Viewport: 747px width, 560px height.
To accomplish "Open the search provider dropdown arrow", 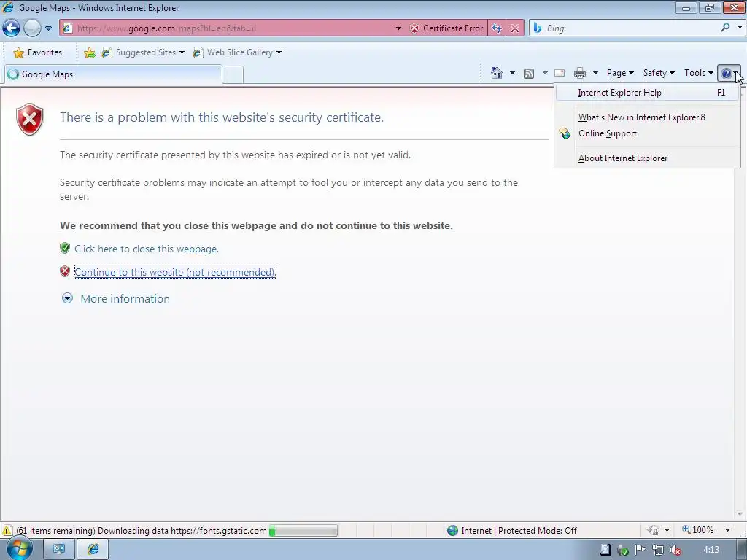I will (x=740, y=28).
